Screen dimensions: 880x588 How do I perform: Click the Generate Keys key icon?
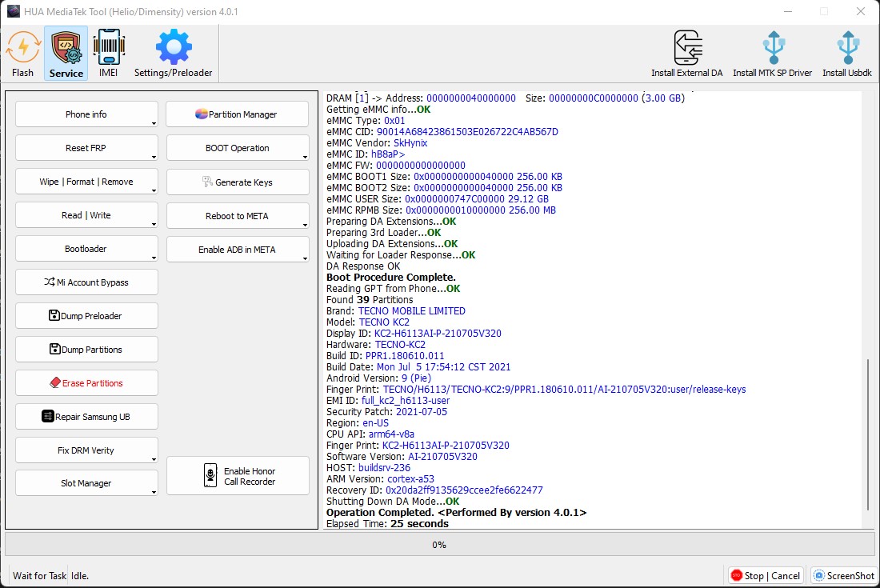click(x=207, y=182)
